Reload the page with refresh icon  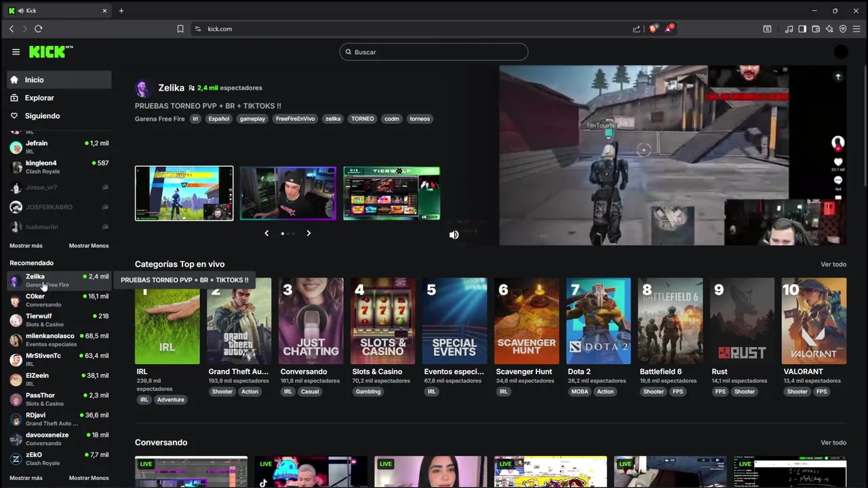click(39, 28)
